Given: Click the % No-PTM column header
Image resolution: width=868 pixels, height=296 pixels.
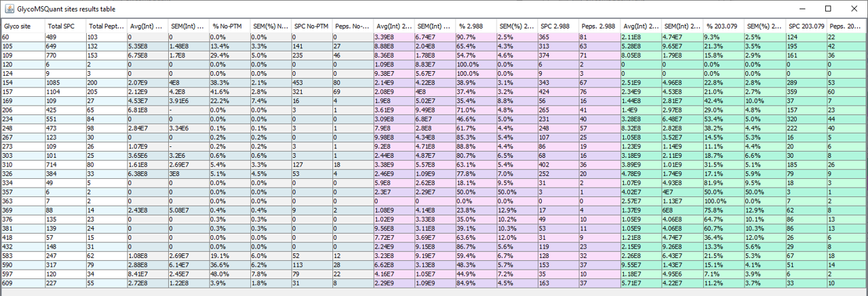Looking at the screenshot, I should [229, 26].
